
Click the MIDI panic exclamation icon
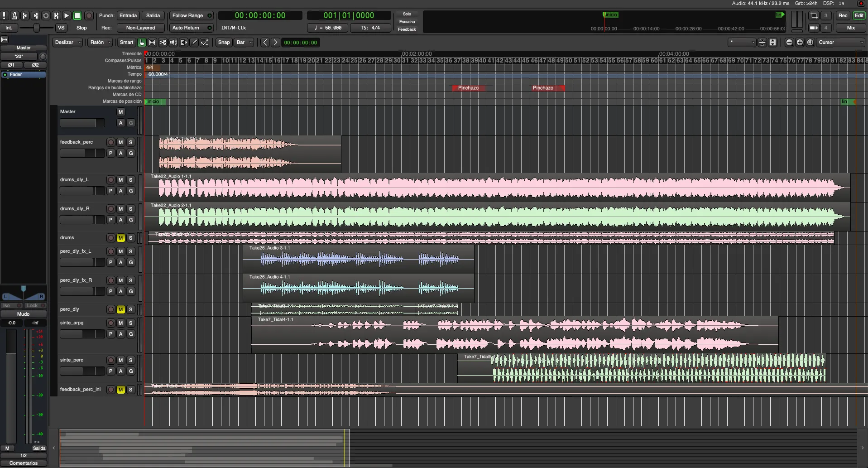[x=5, y=15]
